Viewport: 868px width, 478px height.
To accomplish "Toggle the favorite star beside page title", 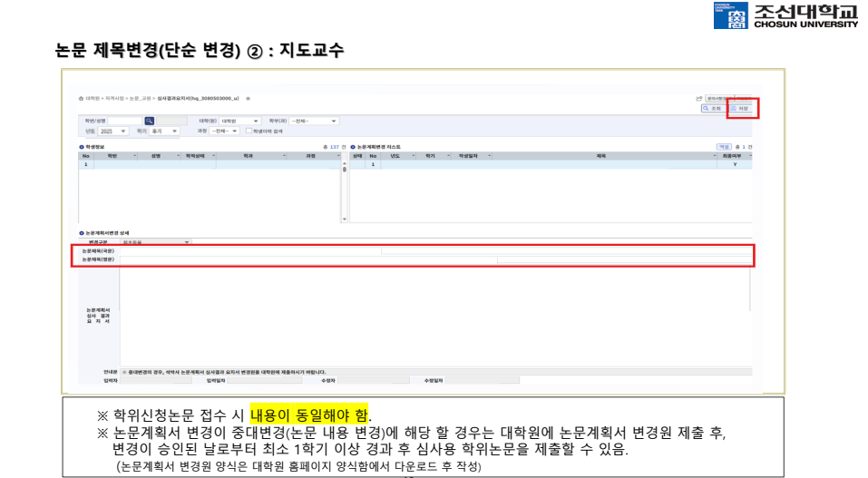I will pyautogui.click(x=248, y=99).
